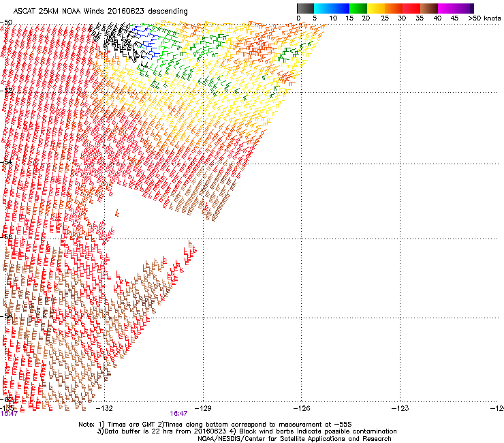Click the longitude label '-123'
The image size is (504, 443).
point(400,408)
